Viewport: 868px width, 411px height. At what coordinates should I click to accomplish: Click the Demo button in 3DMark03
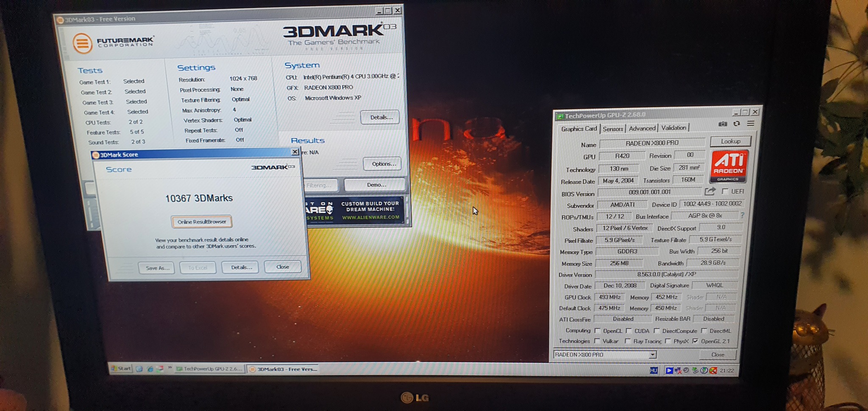pos(376,185)
